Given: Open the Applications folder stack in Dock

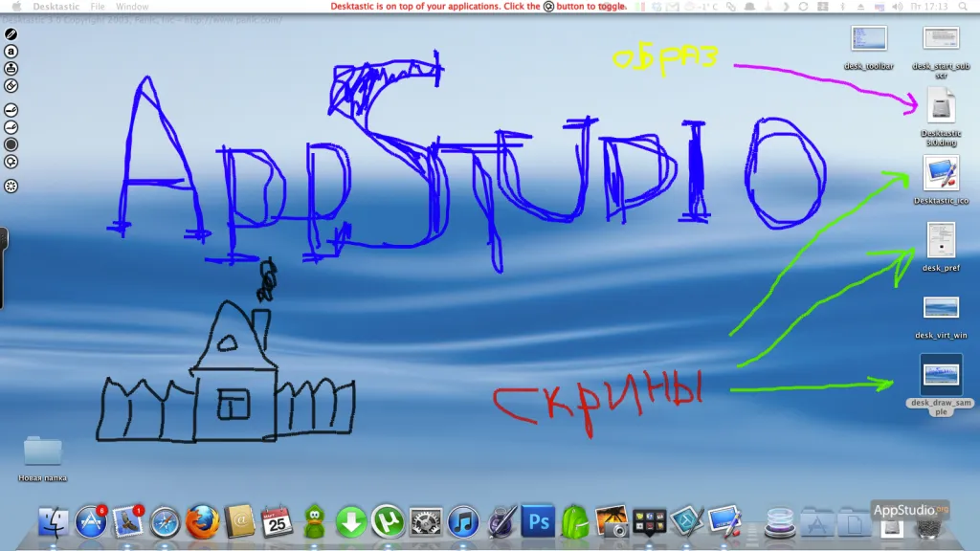Looking at the screenshot, I should pos(817,522).
